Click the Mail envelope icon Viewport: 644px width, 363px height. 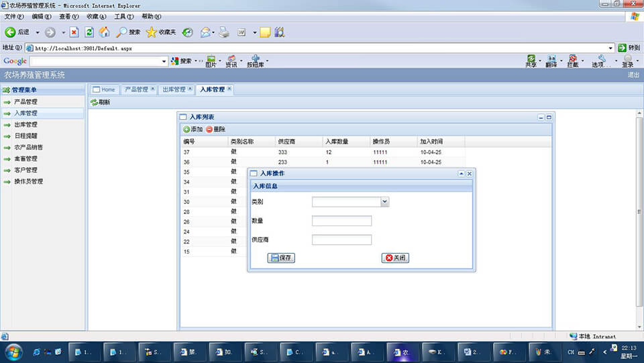pos(205,32)
